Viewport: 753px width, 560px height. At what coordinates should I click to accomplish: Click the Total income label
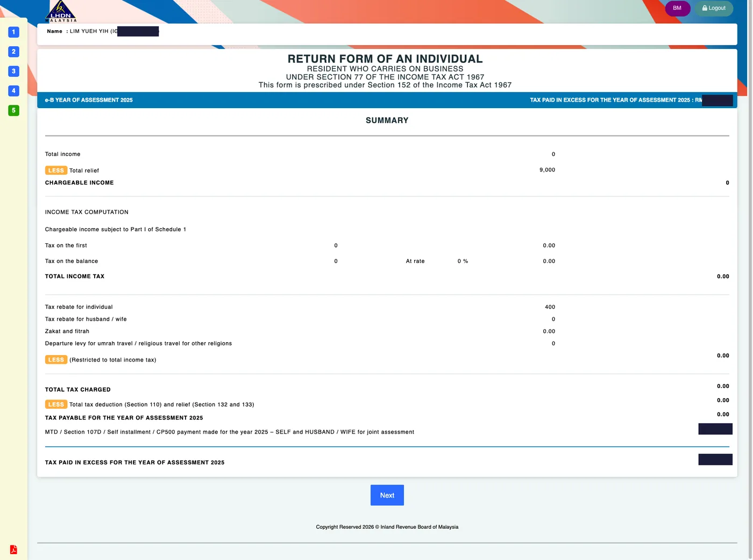(63, 154)
